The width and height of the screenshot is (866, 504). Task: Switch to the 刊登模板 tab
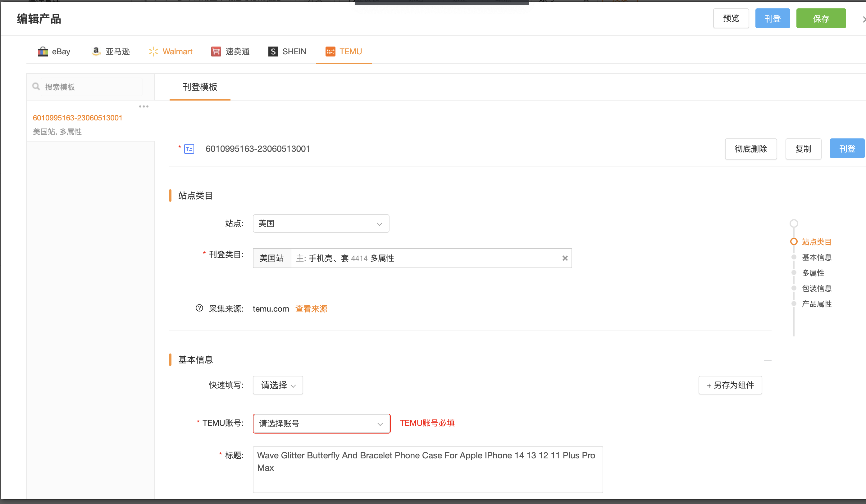pos(200,87)
